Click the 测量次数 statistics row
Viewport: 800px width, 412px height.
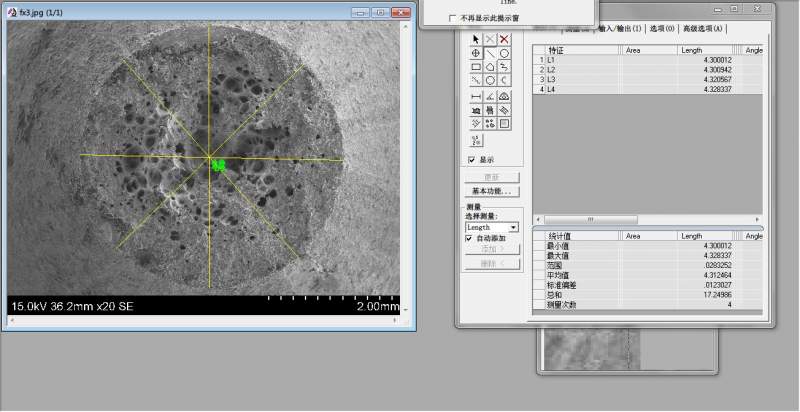648,305
